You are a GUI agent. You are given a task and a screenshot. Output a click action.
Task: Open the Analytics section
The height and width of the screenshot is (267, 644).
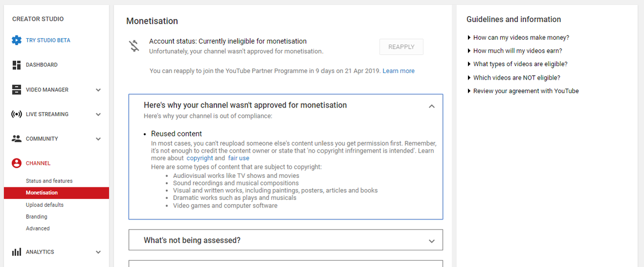click(40, 252)
